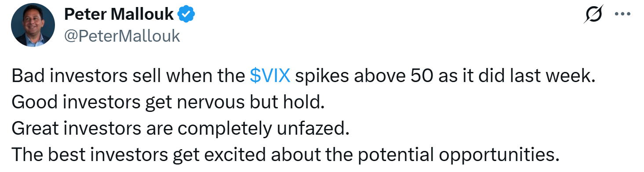Viewport: 644px width, 172px height.
Task: Click the 'The best investors get excited' line
Action: [x=285, y=156]
